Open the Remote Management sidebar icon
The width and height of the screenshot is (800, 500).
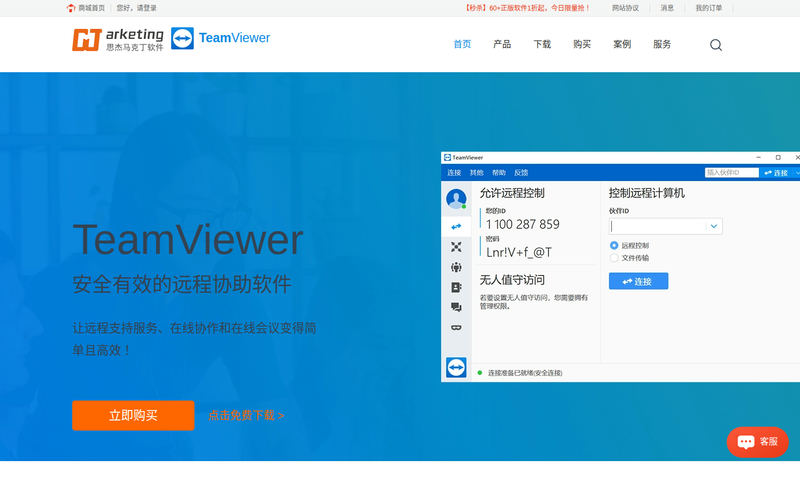(456, 247)
